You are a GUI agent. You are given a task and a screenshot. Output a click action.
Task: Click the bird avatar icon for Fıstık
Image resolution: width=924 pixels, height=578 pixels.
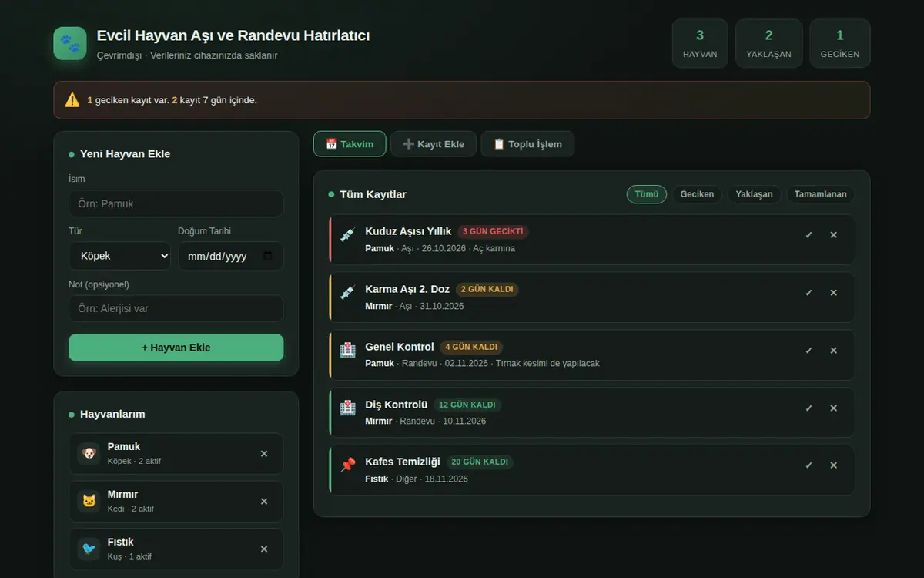[89, 549]
